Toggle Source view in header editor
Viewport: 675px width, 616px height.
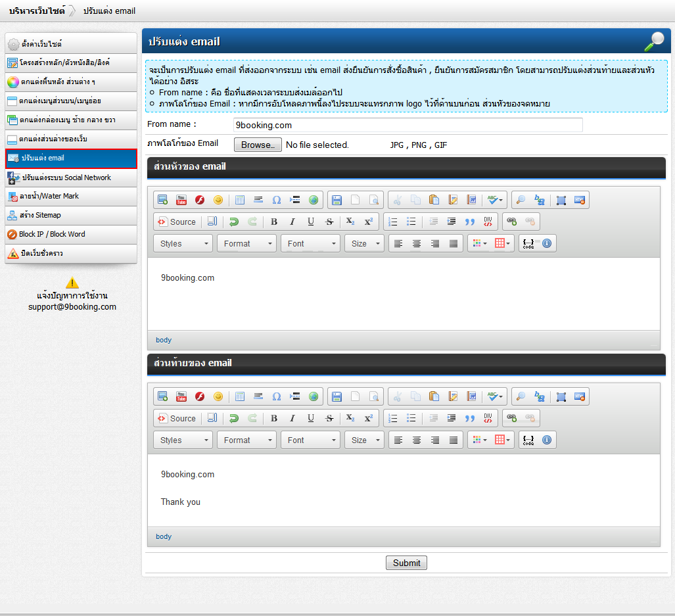point(177,222)
